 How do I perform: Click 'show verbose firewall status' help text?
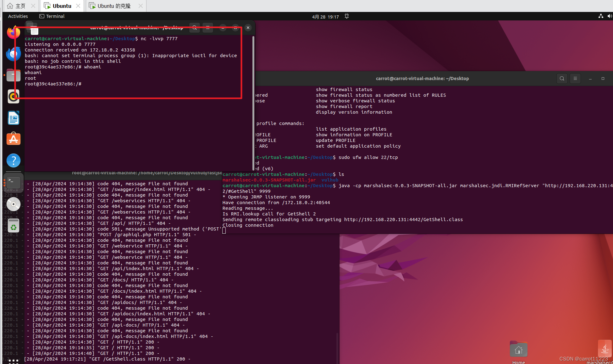click(356, 101)
